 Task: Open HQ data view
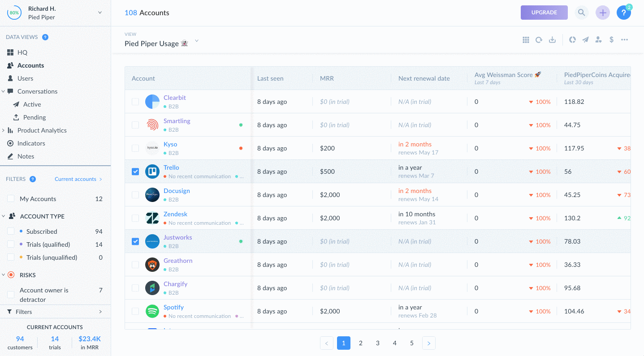click(x=22, y=52)
